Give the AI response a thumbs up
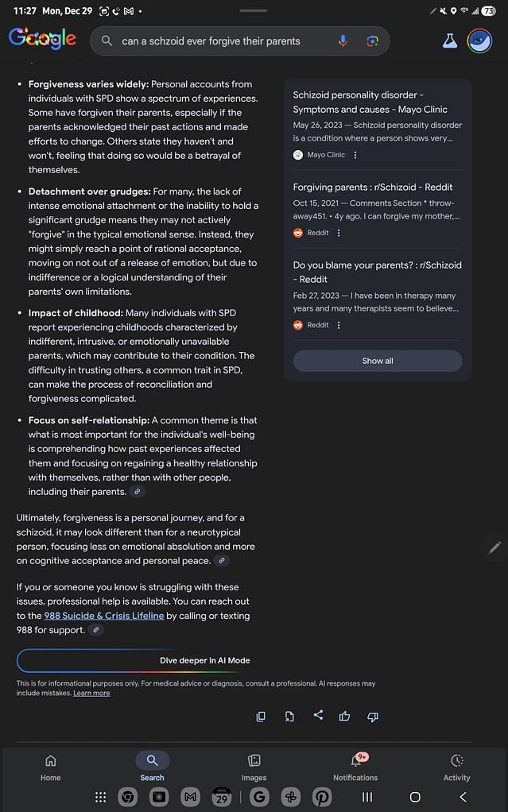 [344, 716]
